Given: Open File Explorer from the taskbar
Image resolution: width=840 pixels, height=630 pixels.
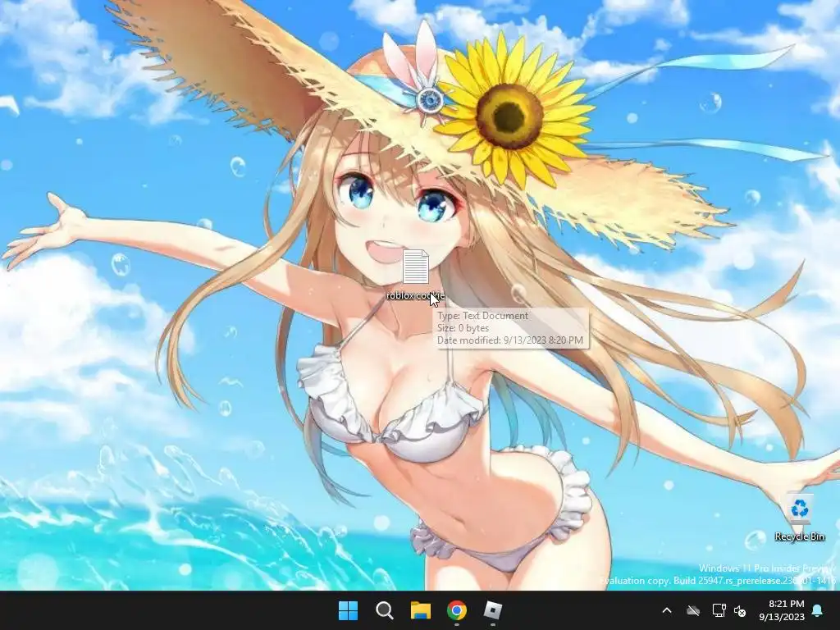Looking at the screenshot, I should pyautogui.click(x=421, y=610).
